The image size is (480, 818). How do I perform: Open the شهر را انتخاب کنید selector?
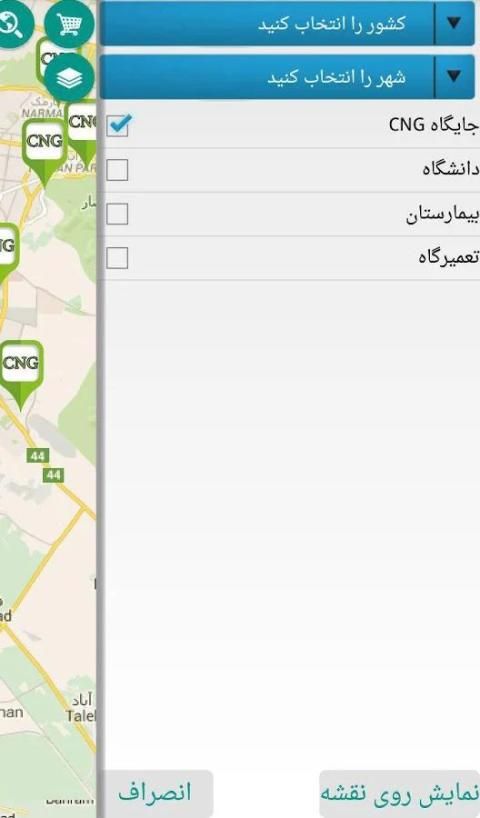pos(287,77)
